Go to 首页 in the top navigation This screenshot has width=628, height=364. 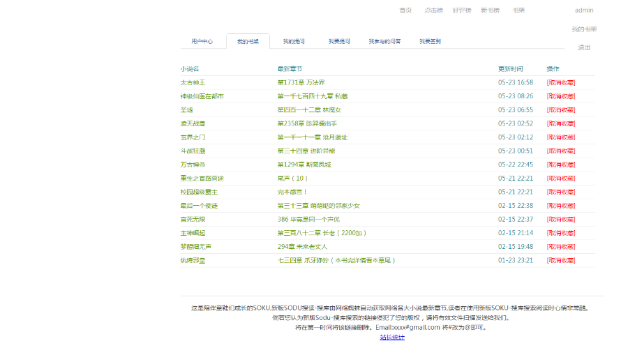coord(405,10)
